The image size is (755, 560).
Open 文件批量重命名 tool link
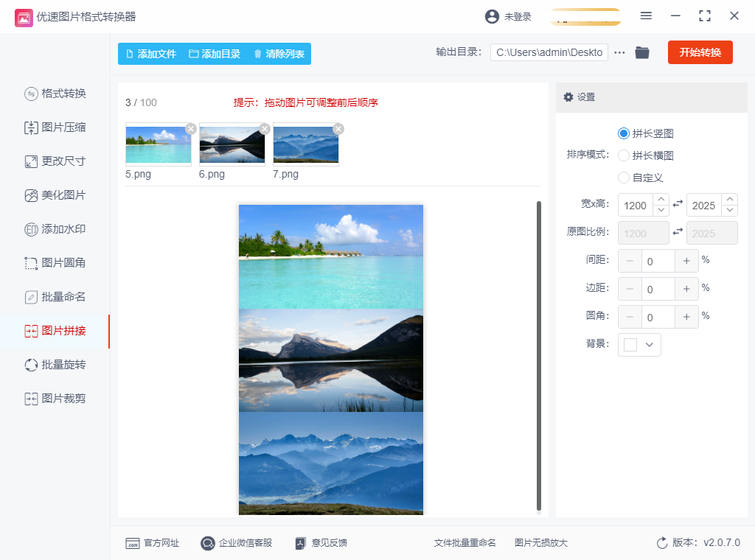(x=465, y=543)
